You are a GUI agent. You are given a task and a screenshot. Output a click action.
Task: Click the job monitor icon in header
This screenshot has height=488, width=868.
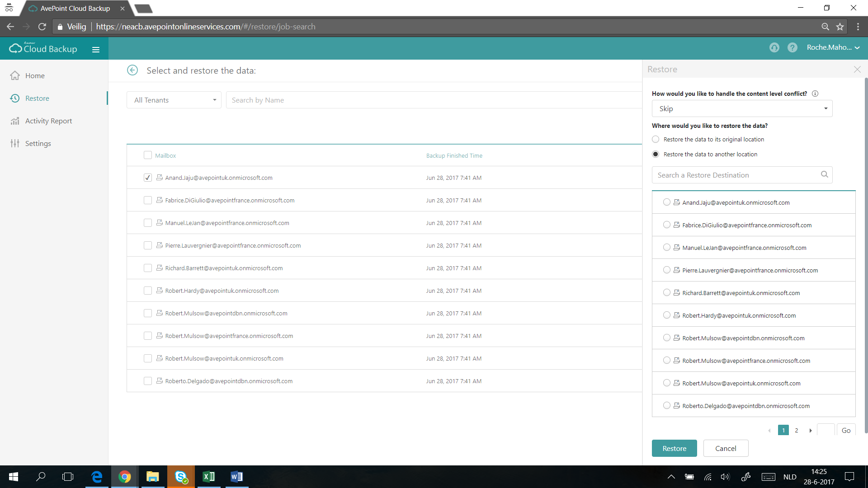774,47
